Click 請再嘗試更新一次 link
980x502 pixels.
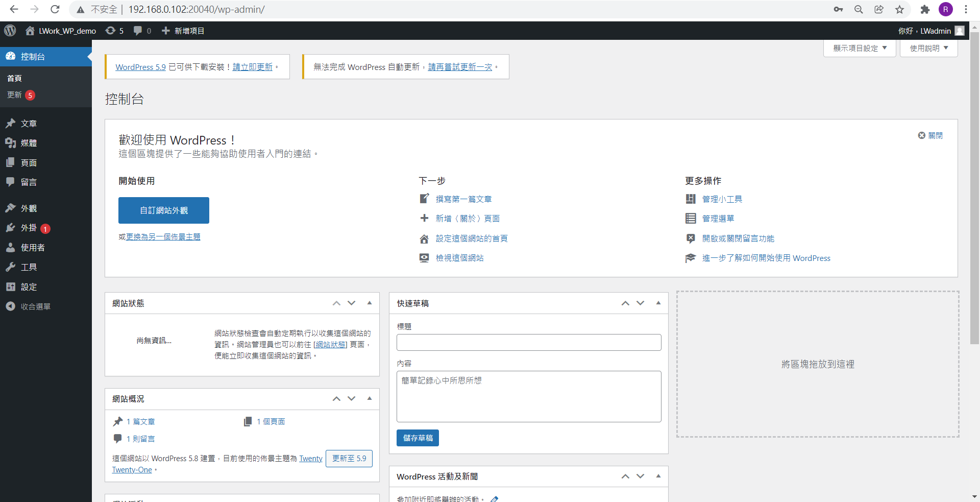pos(460,67)
